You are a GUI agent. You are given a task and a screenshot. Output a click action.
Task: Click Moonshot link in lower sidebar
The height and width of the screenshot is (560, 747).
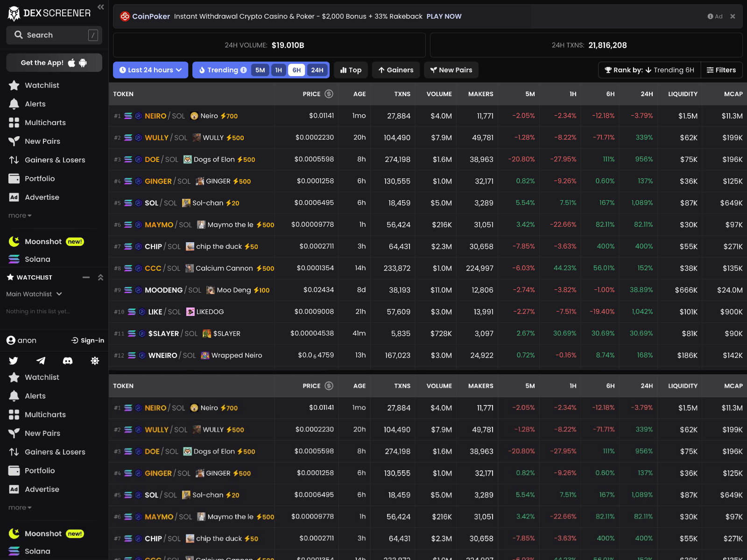click(x=46, y=533)
